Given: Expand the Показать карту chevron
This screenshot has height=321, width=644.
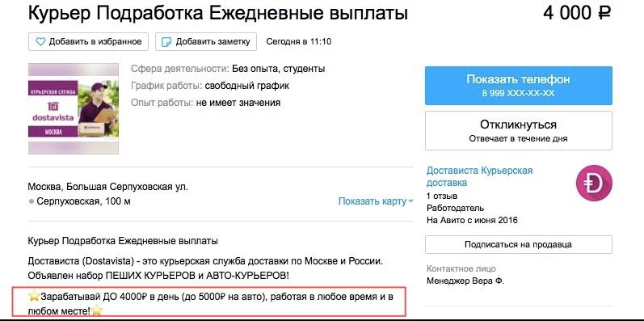Looking at the screenshot, I should point(410,202).
